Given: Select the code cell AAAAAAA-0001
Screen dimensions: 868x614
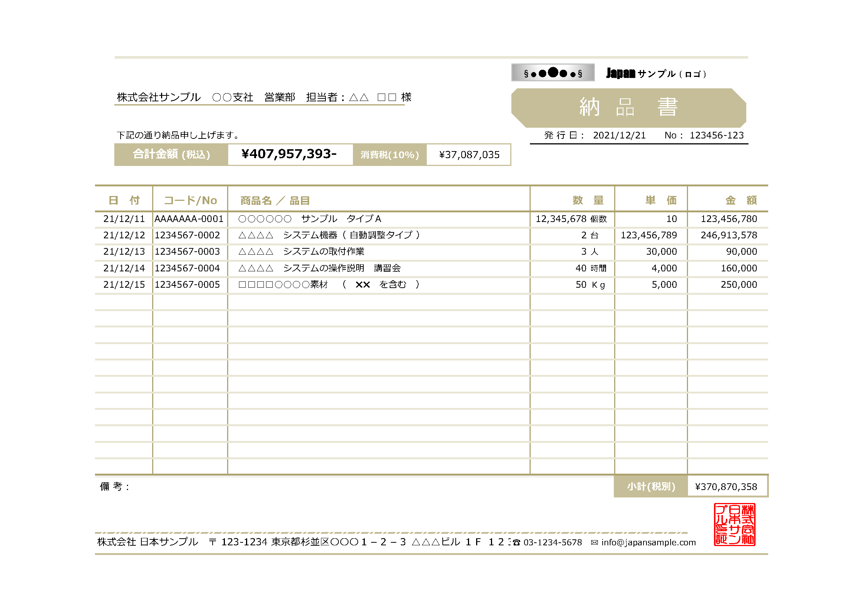Looking at the screenshot, I should coord(189,219).
